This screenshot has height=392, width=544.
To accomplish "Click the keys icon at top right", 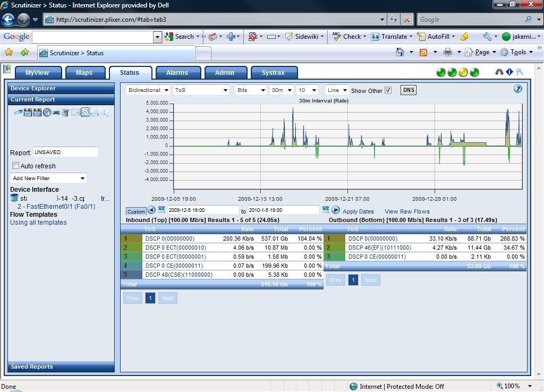I will [520, 72].
